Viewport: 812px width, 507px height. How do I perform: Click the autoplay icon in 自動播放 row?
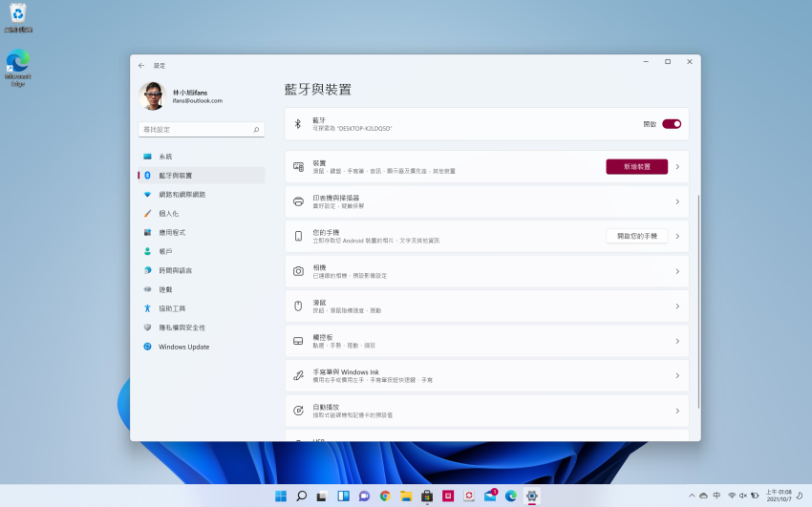pyautogui.click(x=298, y=411)
